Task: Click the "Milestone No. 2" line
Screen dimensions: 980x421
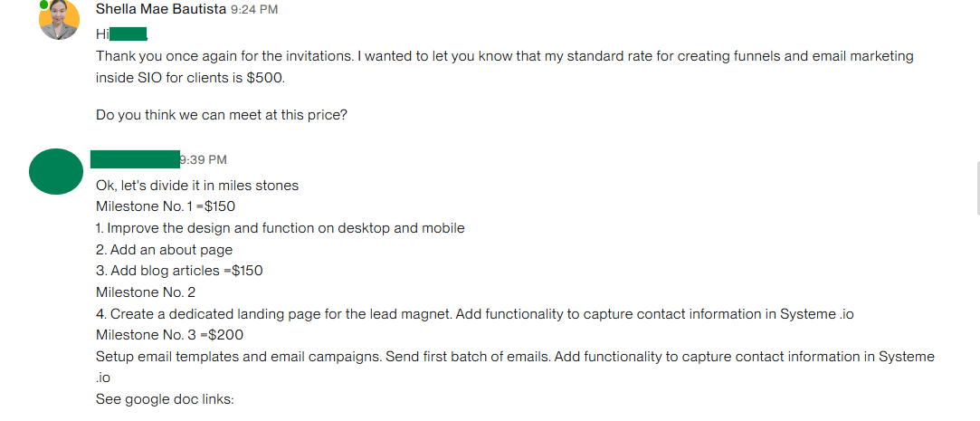Action: 146,292
